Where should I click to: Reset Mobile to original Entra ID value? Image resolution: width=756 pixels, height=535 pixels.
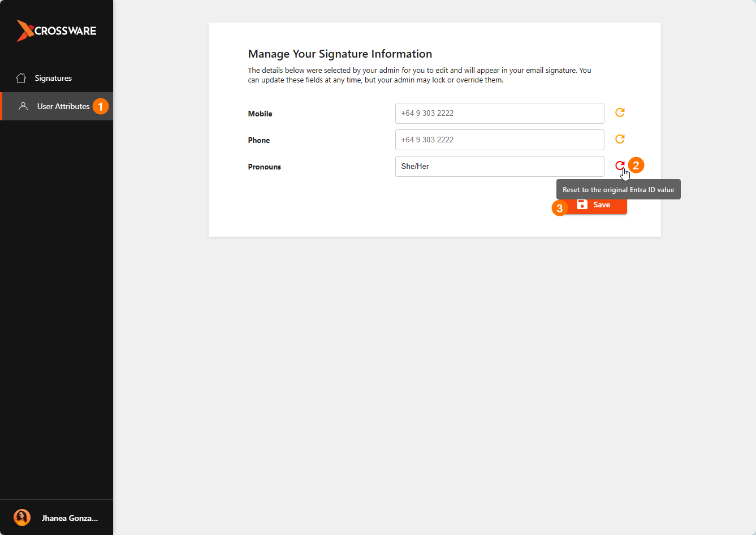pyautogui.click(x=620, y=112)
